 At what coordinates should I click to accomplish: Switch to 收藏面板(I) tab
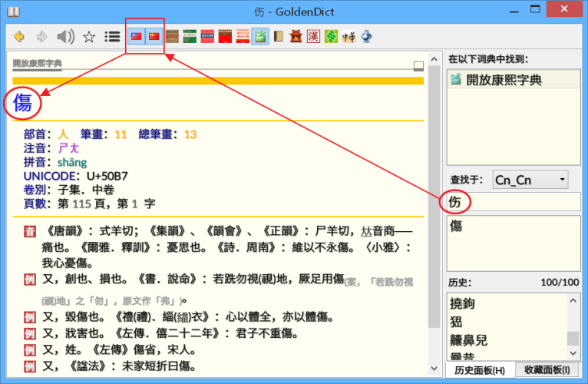(547, 369)
